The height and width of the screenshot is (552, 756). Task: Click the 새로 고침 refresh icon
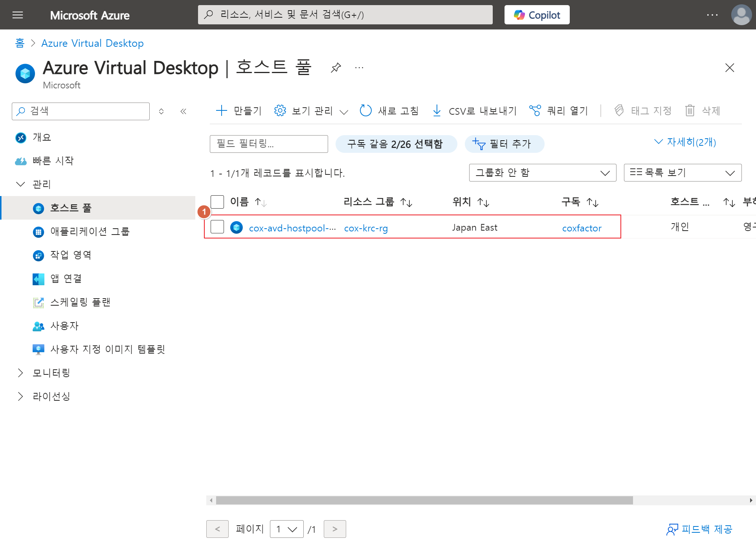click(x=365, y=111)
